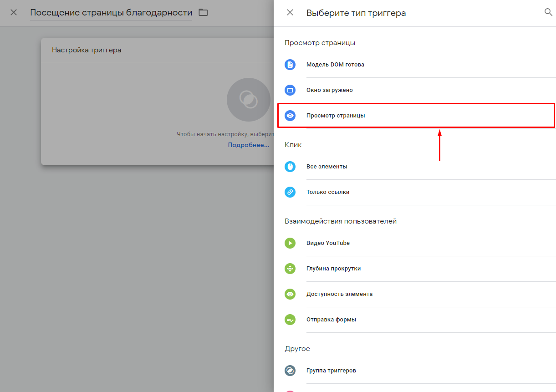Open the Подробнее link
Viewport: 556px width, 392px height.
pos(249,145)
